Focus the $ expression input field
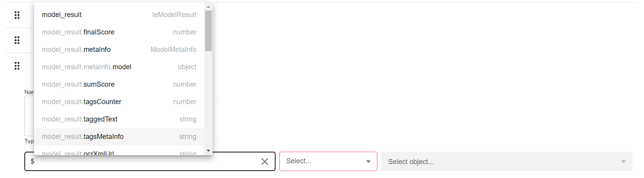Viewport: 644px width, 178px height. [144, 161]
